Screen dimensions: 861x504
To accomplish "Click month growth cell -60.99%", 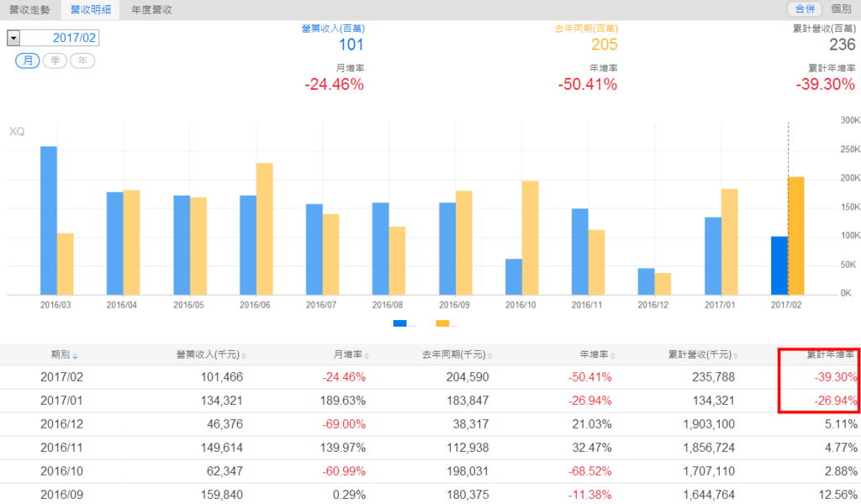I will click(x=344, y=471).
